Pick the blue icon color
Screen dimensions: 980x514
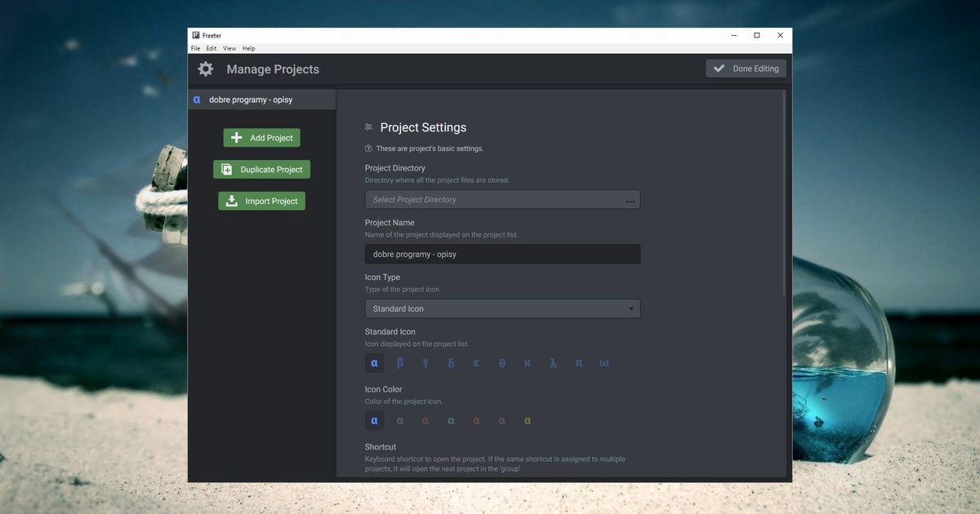(x=374, y=421)
